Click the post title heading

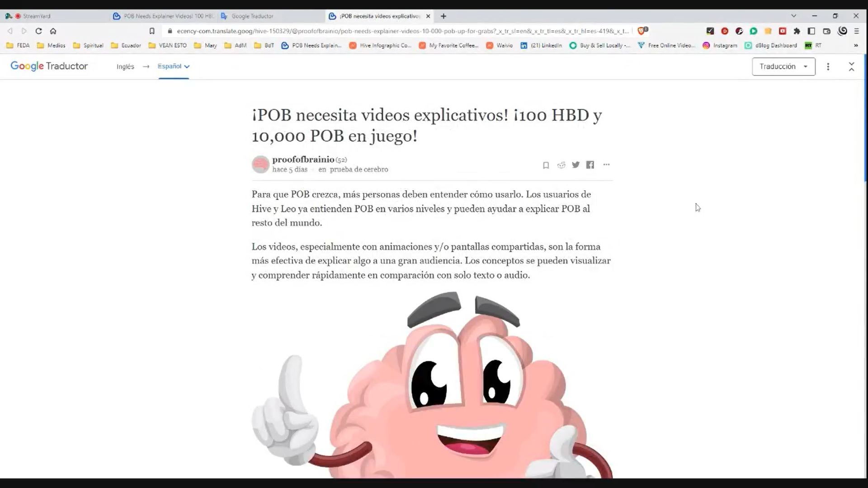427,125
